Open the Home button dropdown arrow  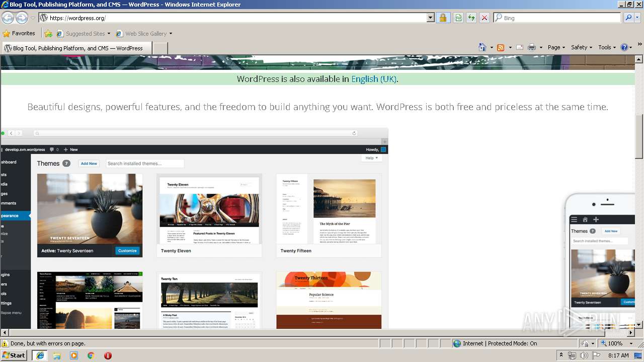click(x=491, y=48)
